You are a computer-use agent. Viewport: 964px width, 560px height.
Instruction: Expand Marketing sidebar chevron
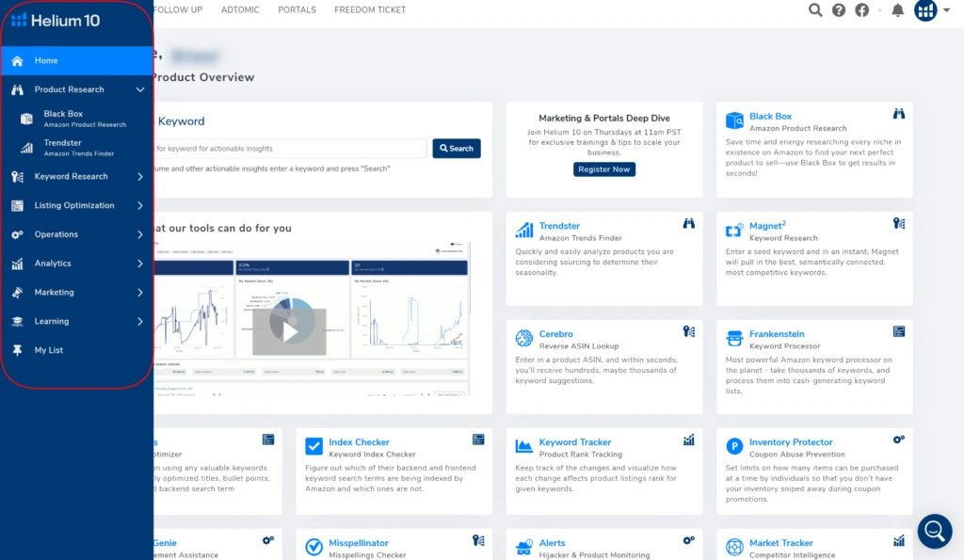tap(140, 292)
